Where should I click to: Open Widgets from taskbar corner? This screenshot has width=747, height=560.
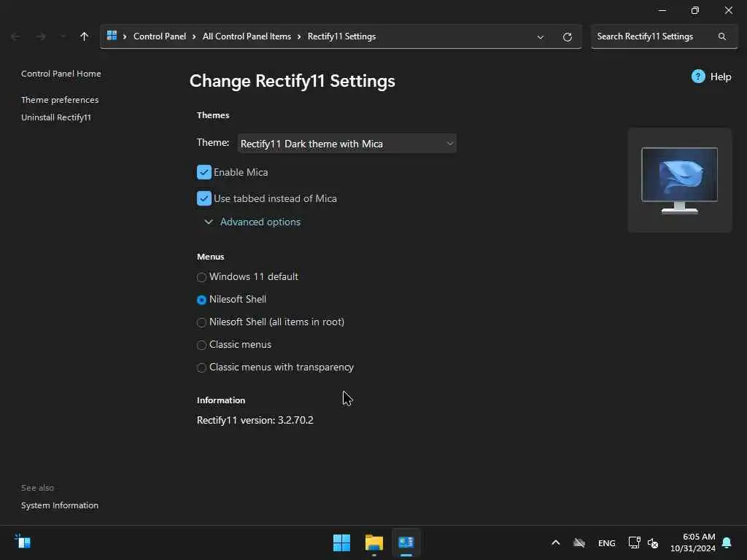pyautogui.click(x=23, y=542)
